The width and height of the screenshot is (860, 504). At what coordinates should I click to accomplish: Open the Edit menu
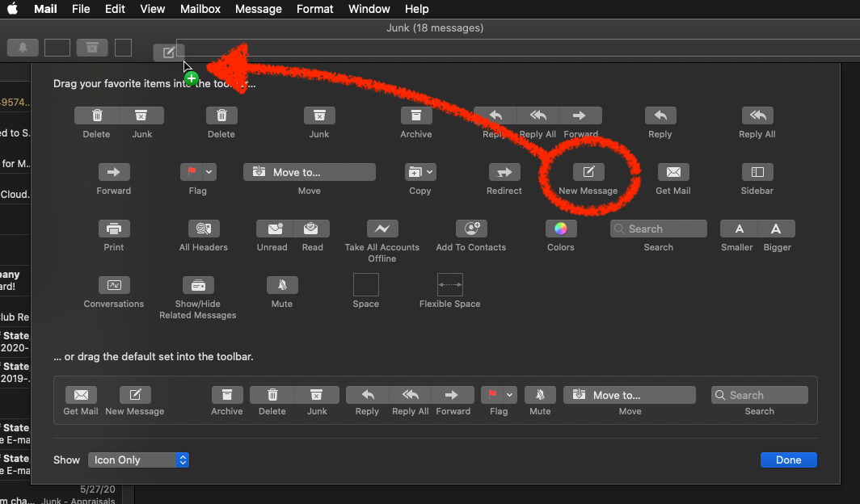coord(115,9)
